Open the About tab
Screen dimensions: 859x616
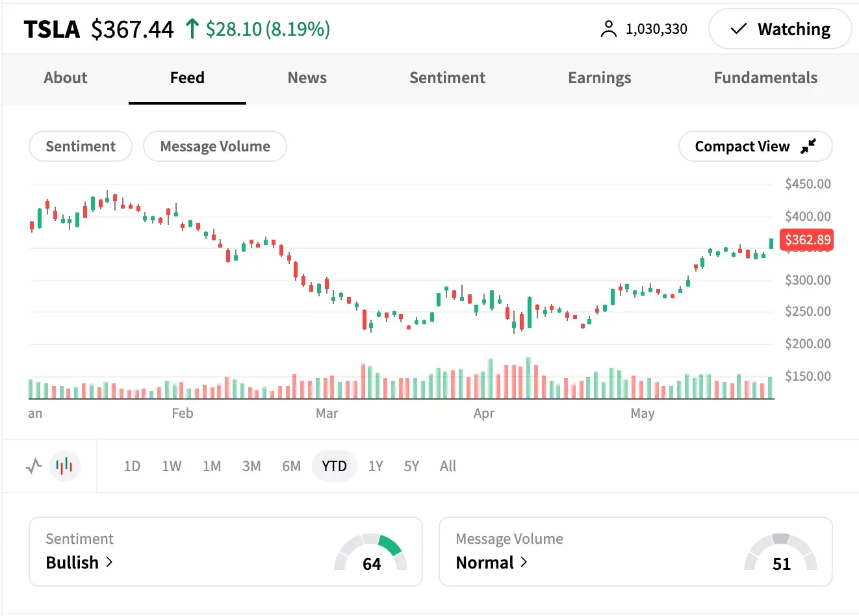[x=66, y=78]
